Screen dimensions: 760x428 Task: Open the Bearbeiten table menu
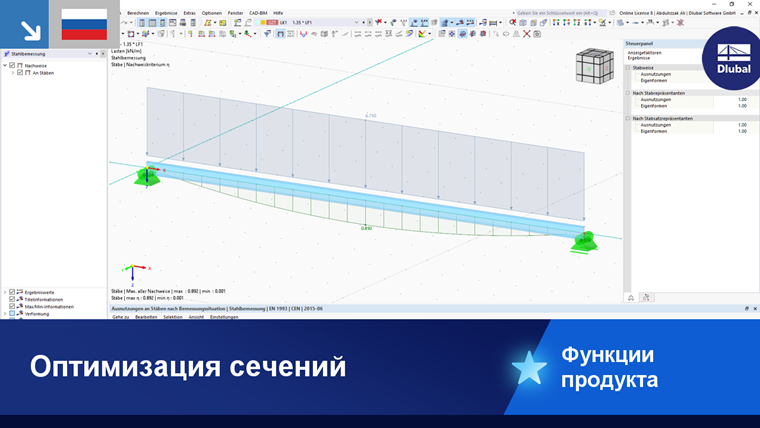click(146, 317)
